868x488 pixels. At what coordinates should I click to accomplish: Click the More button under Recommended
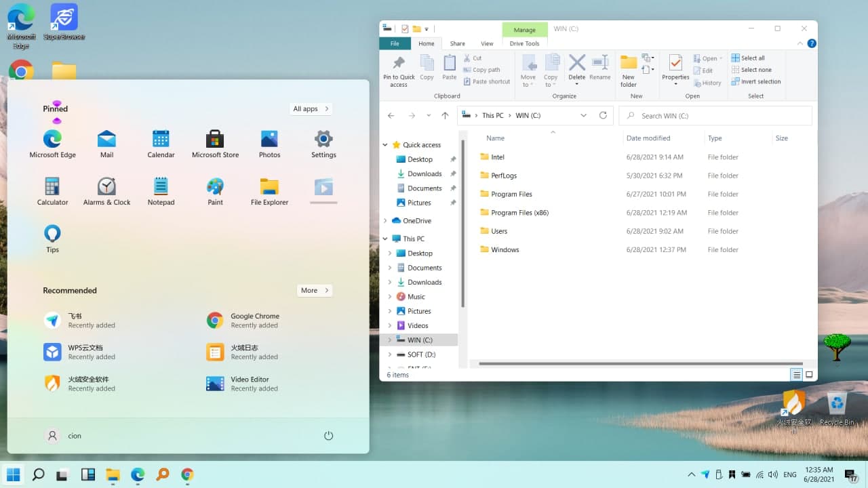pos(314,290)
